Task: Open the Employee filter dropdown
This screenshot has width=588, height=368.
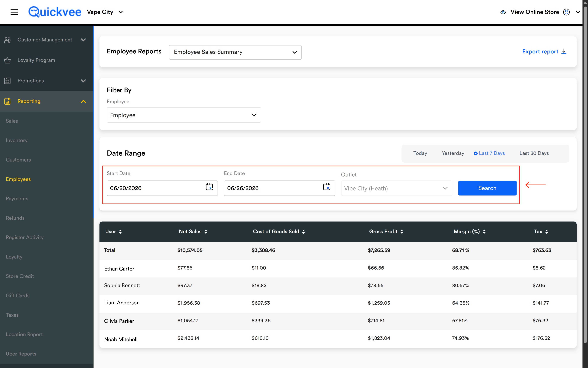Action: pyautogui.click(x=184, y=115)
